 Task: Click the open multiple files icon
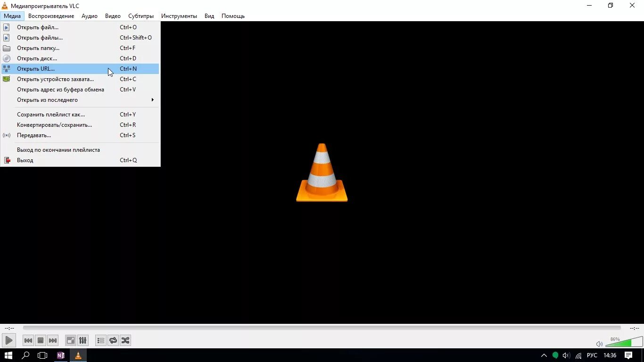point(7,38)
